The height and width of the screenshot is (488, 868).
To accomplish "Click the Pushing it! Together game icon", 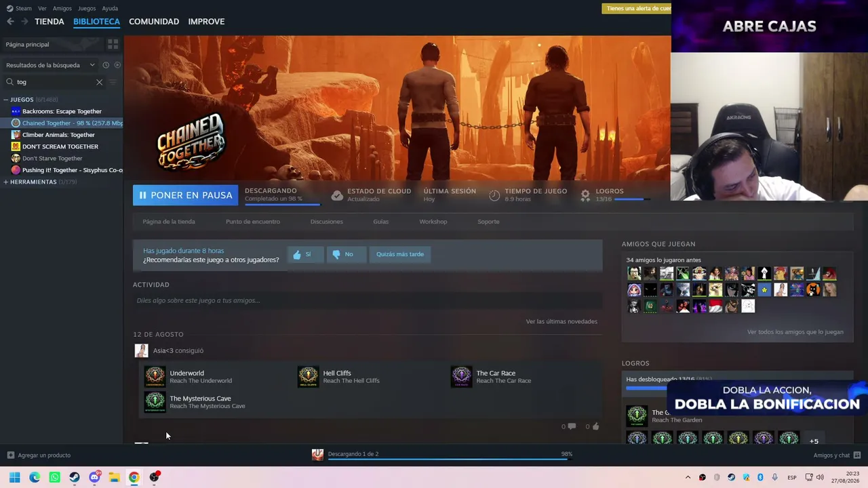I will 16,170.
